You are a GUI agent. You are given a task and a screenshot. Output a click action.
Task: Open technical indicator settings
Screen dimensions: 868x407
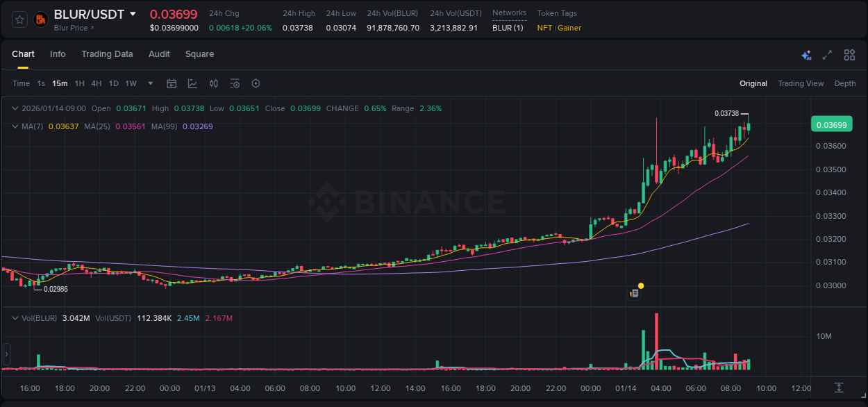235,83
